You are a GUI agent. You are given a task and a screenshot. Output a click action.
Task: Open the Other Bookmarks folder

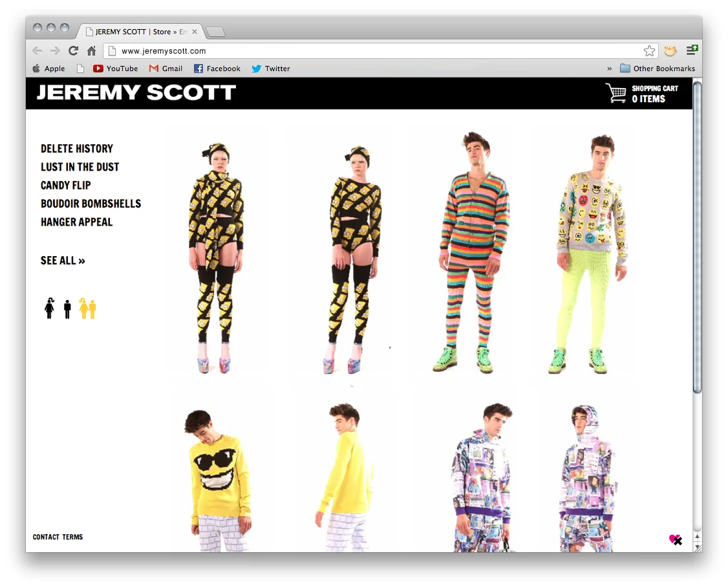(658, 69)
